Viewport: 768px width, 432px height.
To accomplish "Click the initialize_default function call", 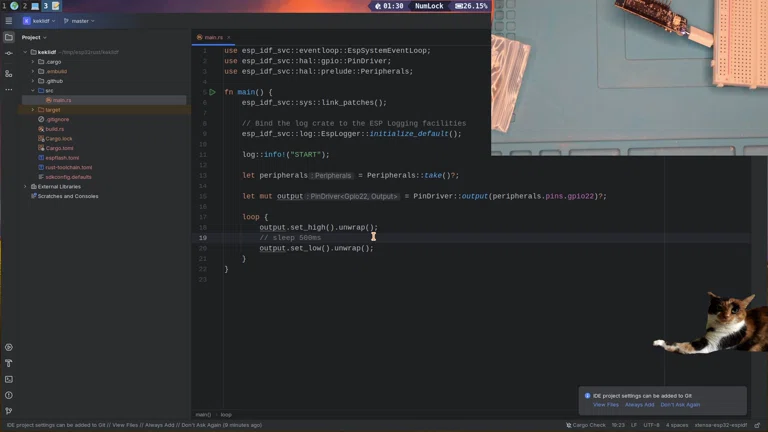I will 409,134.
